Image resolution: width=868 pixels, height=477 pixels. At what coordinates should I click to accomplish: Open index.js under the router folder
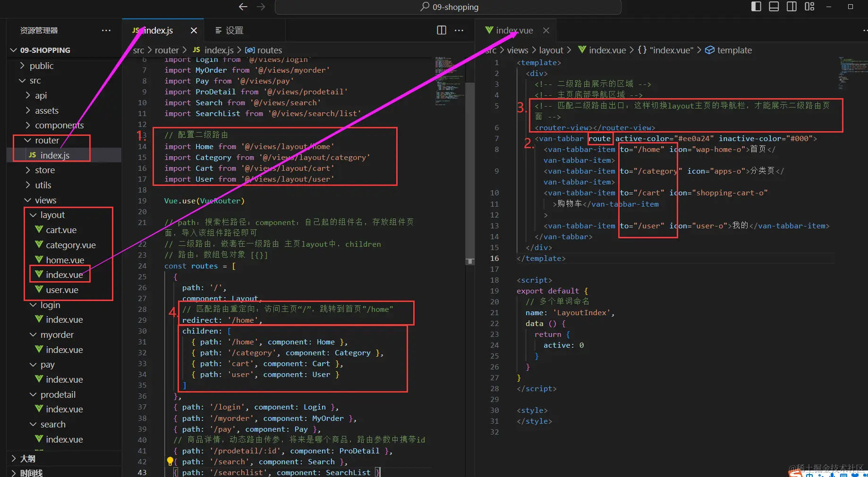click(x=55, y=155)
